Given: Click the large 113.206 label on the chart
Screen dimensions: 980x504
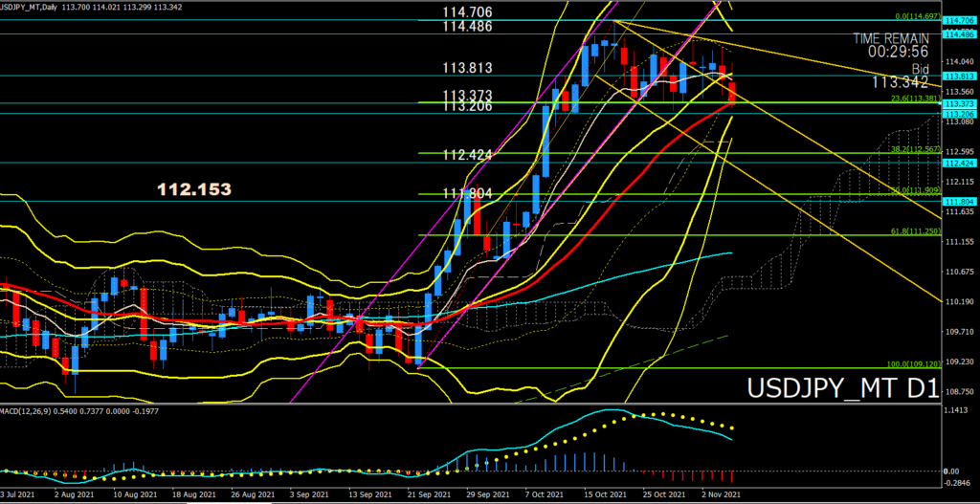Looking at the screenshot, I should coord(467,106).
